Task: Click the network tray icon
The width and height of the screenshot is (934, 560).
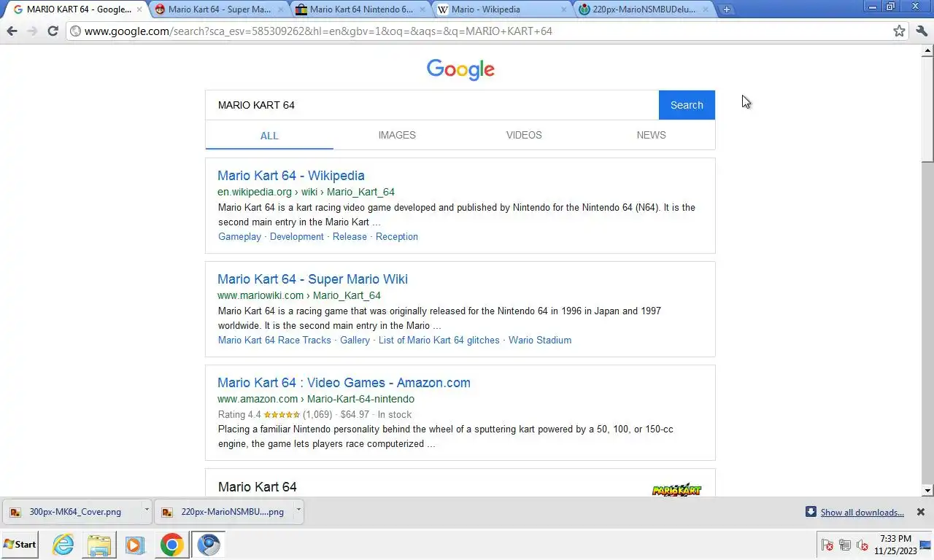Action: pyautogui.click(x=845, y=545)
